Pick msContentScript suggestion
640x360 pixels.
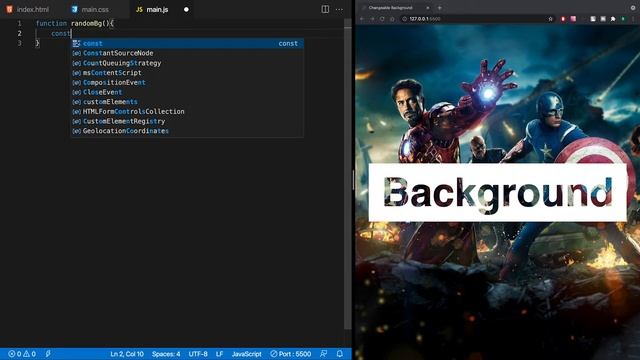coord(187,73)
